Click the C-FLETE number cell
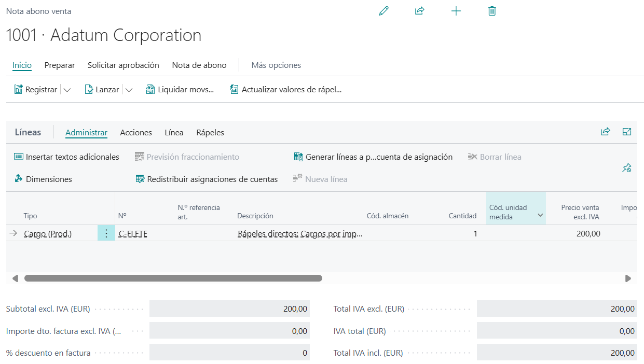 tap(133, 234)
